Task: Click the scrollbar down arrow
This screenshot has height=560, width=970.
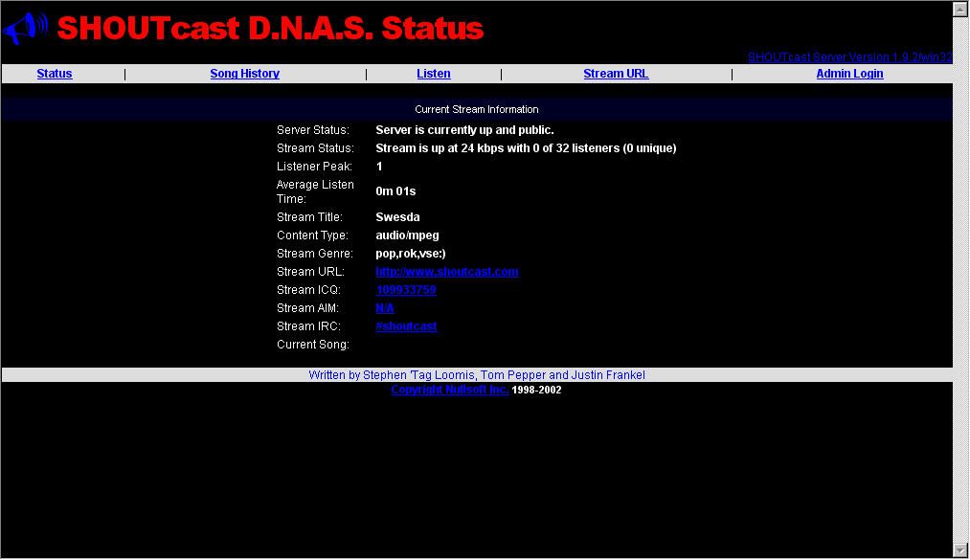Action: pyautogui.click(x=960, y=550)
